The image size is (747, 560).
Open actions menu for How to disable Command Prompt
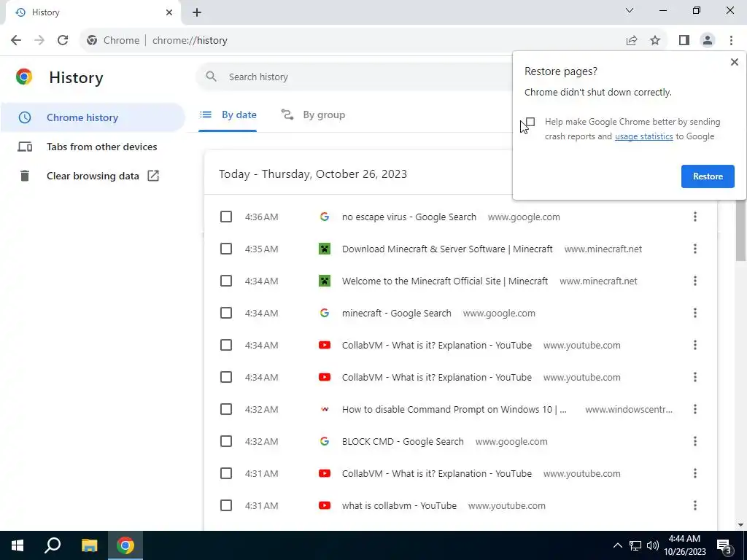[694, 409]
